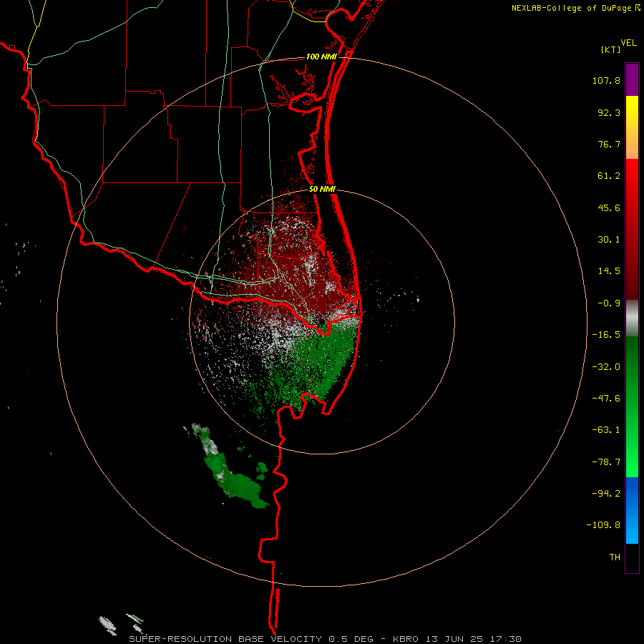This screenshot has height=644, width=644.
Task: Click the purple segment of velocity color bar
Action: [632, 79]
